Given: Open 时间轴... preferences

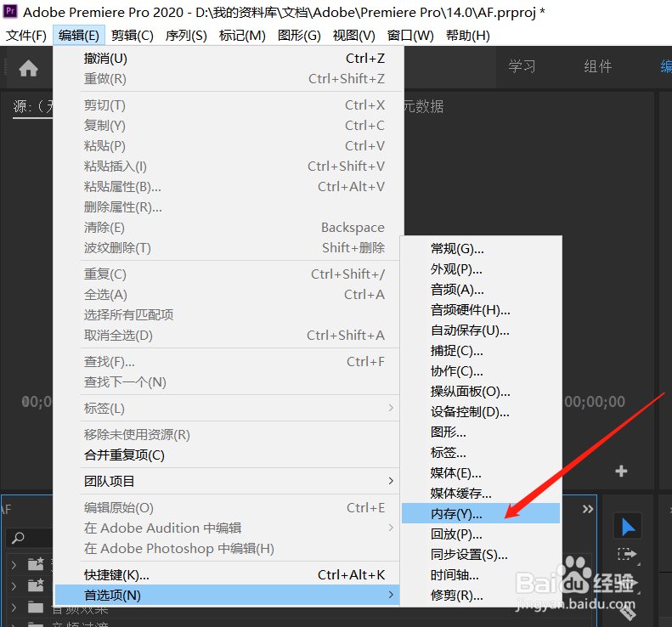Looking at the screenshot, I should pos(481,574).
